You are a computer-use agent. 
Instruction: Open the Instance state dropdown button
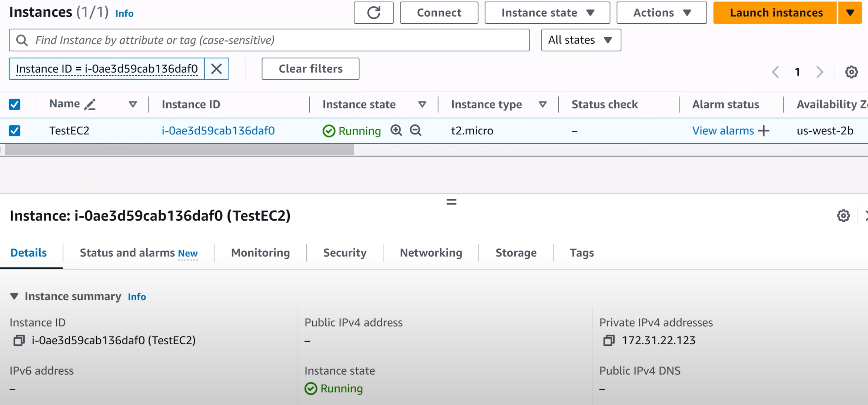click(547, 13)
